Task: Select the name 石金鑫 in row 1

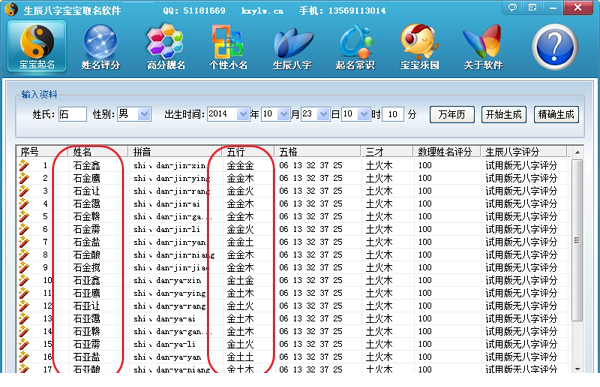Action: click(86, 165)
